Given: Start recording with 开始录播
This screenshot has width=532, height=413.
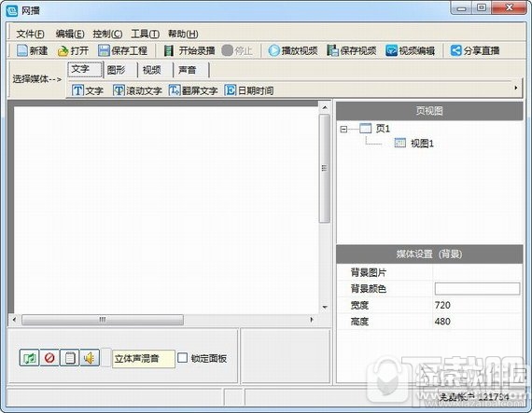Looking at the screenshot, I should coord(189,51).
